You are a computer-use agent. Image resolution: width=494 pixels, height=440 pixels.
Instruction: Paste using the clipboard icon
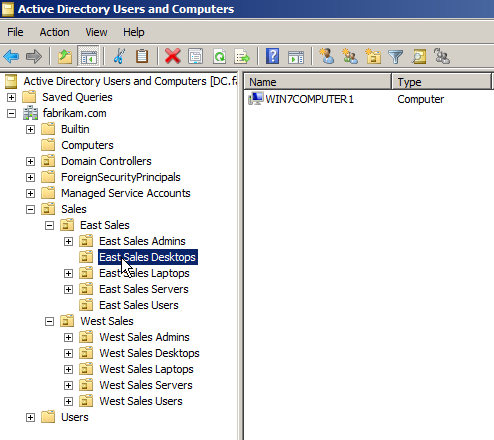(x=142, y=56)
